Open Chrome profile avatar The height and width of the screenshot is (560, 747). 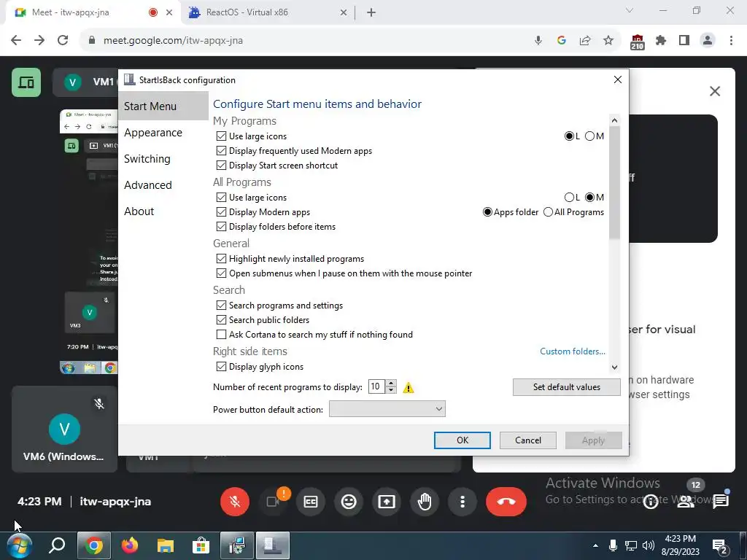point(708,41)
